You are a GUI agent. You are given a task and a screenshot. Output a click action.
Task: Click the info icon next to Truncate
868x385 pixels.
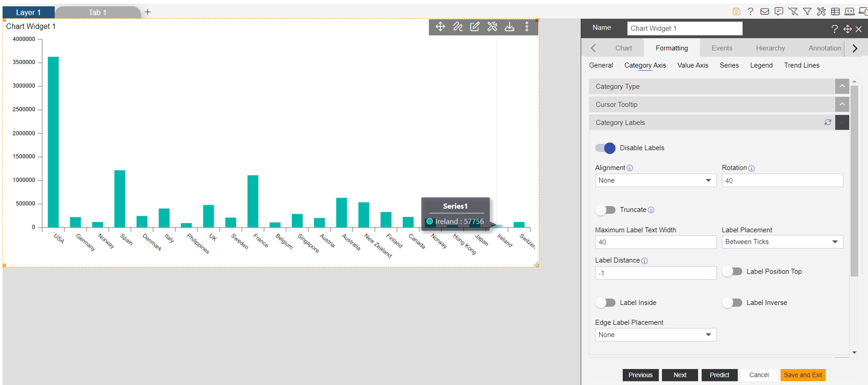coord(651,210)
